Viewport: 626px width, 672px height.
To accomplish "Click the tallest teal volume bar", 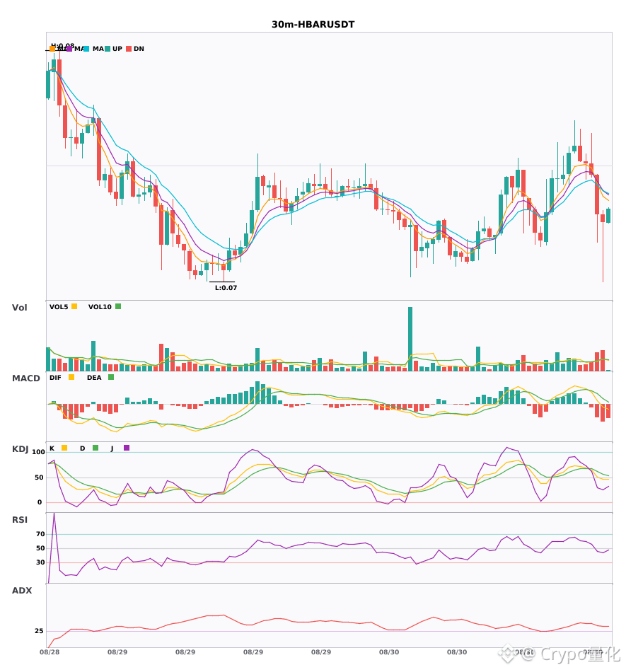I will pyautogui.click(x=410, y=339).
